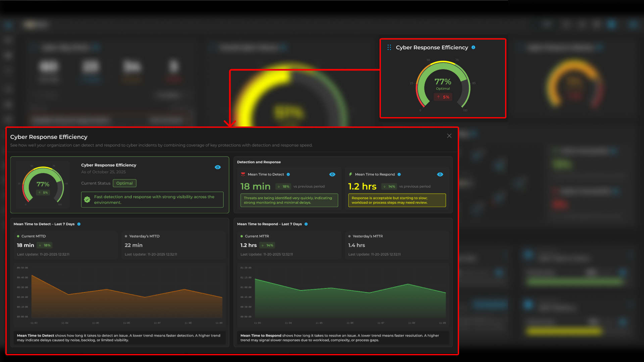The width and height of the screenshot is (644, 362).
Task: Toggle visibility eye for Mean Time to Detect
Action: [x=332, y=174]
